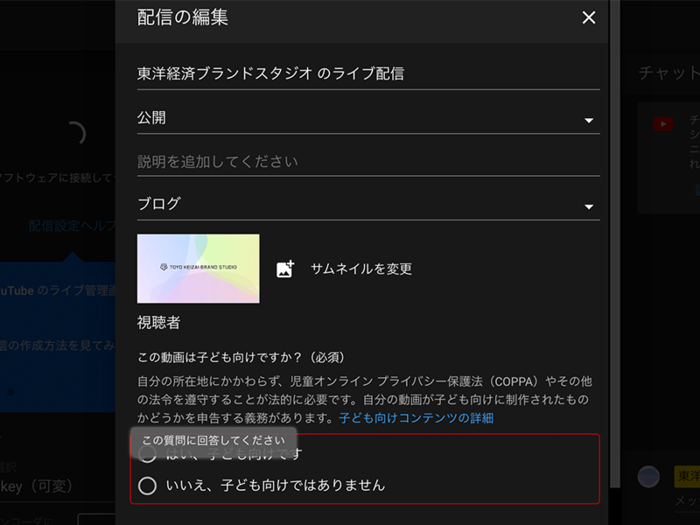Click the user avatar circle near chat input
The image size is (700, 525).
[649, 476]
